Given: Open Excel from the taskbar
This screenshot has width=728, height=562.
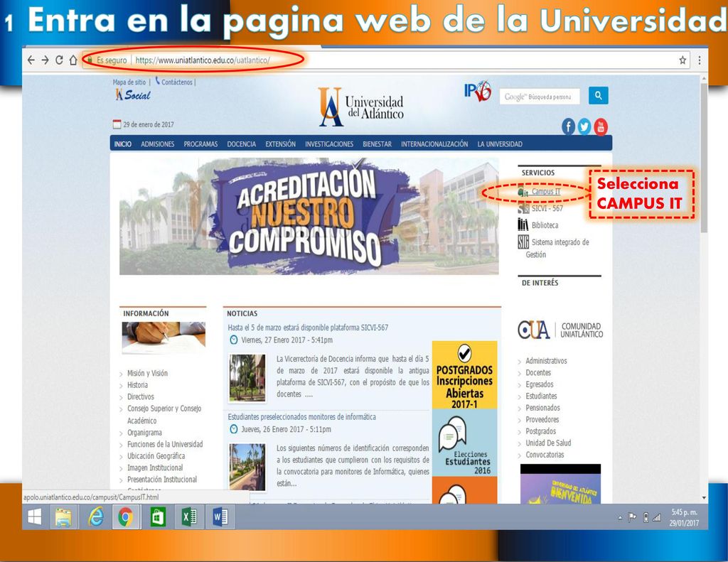Looking at the screenshot, I should coord(189,517).
